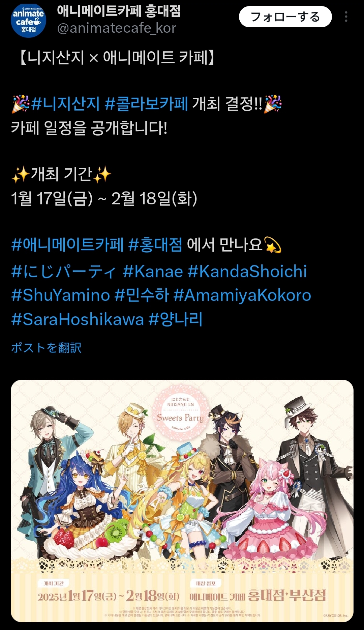Tap the フォローする follow button
364x630 pixels.
coord(285,17)
